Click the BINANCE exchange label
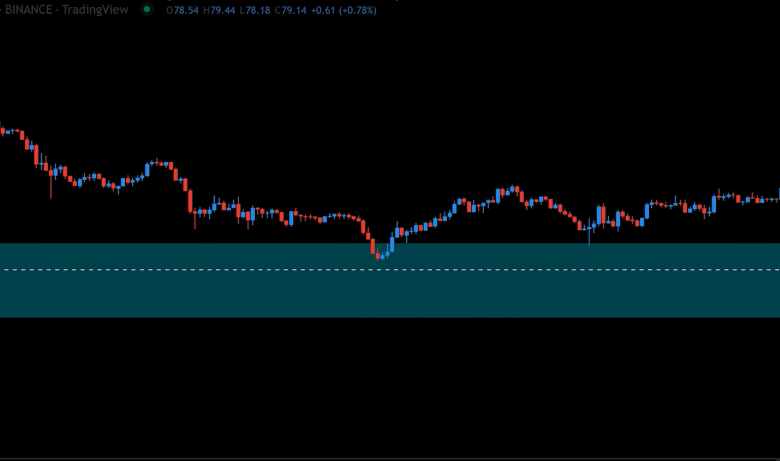The height and width of the screenshot is (461, 780). pos(26,9)
